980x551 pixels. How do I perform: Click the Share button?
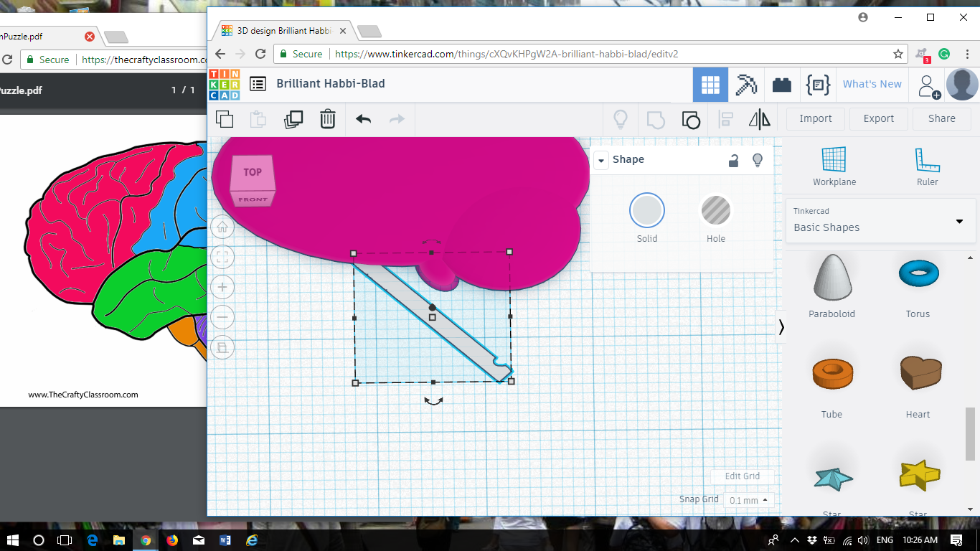coord(942,118)
